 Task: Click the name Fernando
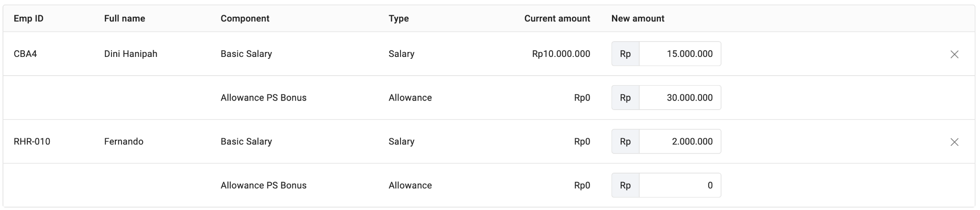tap(124, 142)
